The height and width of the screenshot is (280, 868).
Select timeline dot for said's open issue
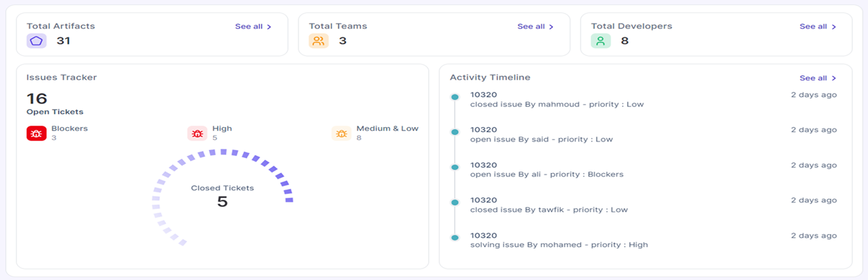[454, 132]
